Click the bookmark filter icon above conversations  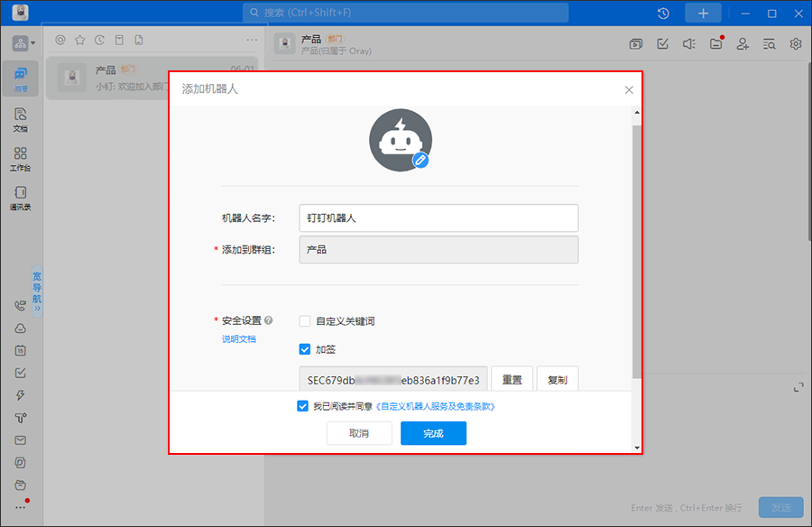(x=119, y=40)
